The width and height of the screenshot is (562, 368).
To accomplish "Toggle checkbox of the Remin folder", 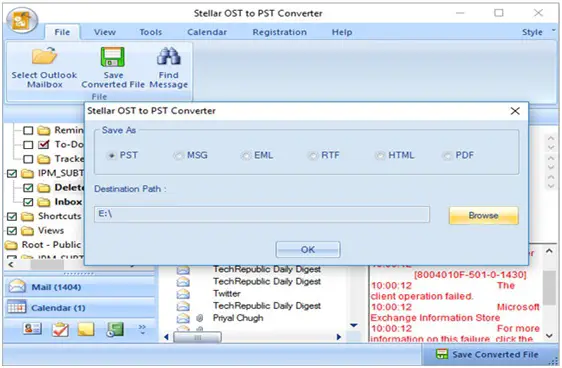I will 28,130.
